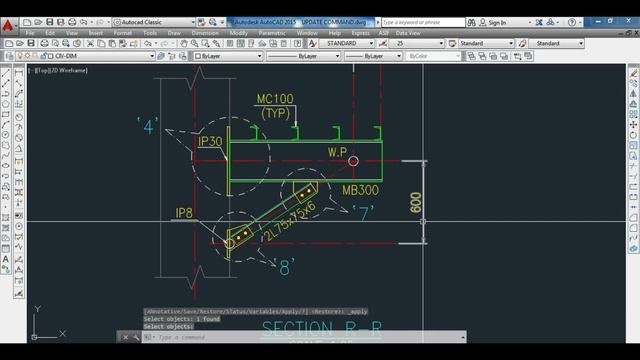
Task: Select the Multiline Text tool
Action: click(6, 259)
